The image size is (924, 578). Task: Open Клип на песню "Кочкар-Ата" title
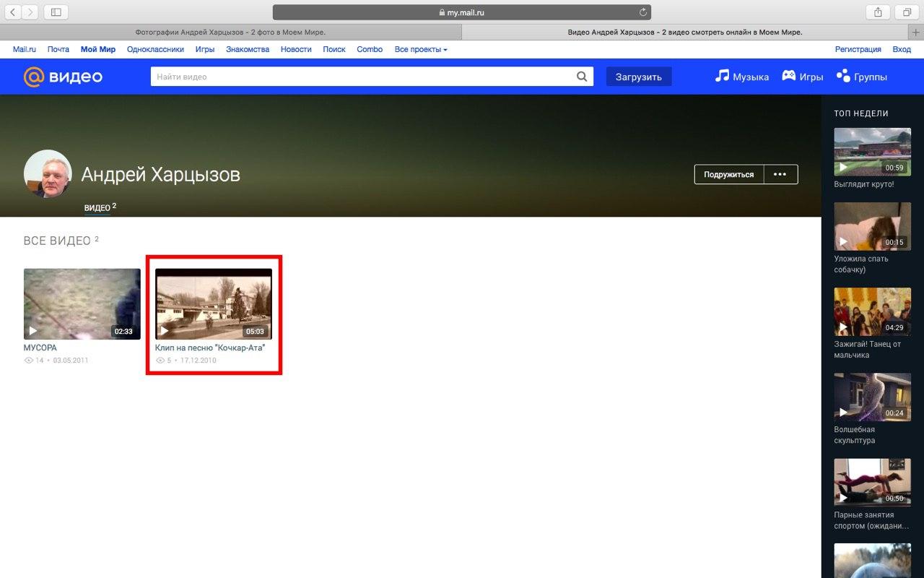point(210,348)
